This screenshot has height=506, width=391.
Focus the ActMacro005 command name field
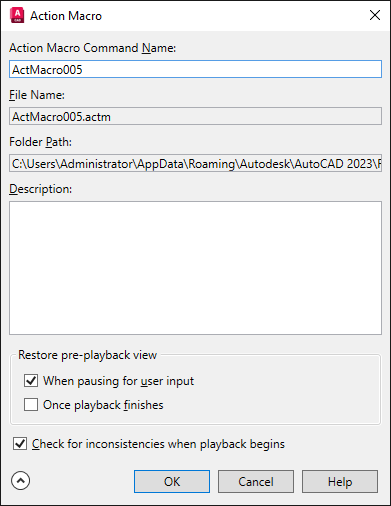[x=195, y=69]
